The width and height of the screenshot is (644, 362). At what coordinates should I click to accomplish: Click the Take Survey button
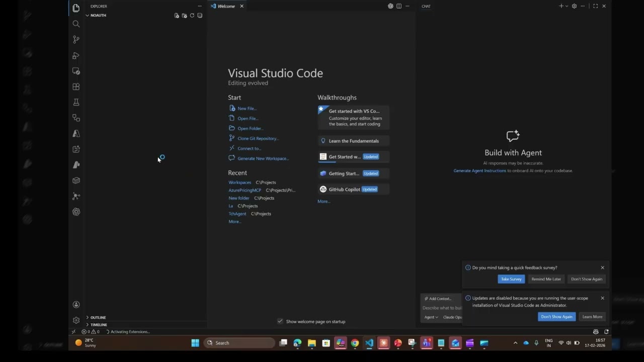pyautogui.click(x=511, y=279)
